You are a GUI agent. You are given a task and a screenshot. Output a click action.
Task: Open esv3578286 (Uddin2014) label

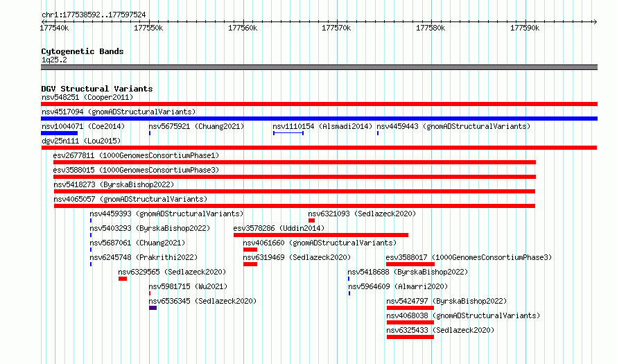(x=279, y=228)
